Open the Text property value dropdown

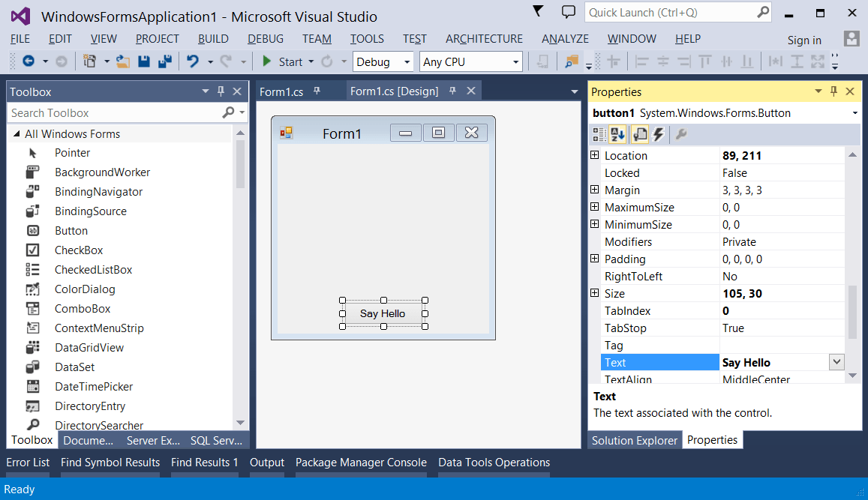[836, 362]
